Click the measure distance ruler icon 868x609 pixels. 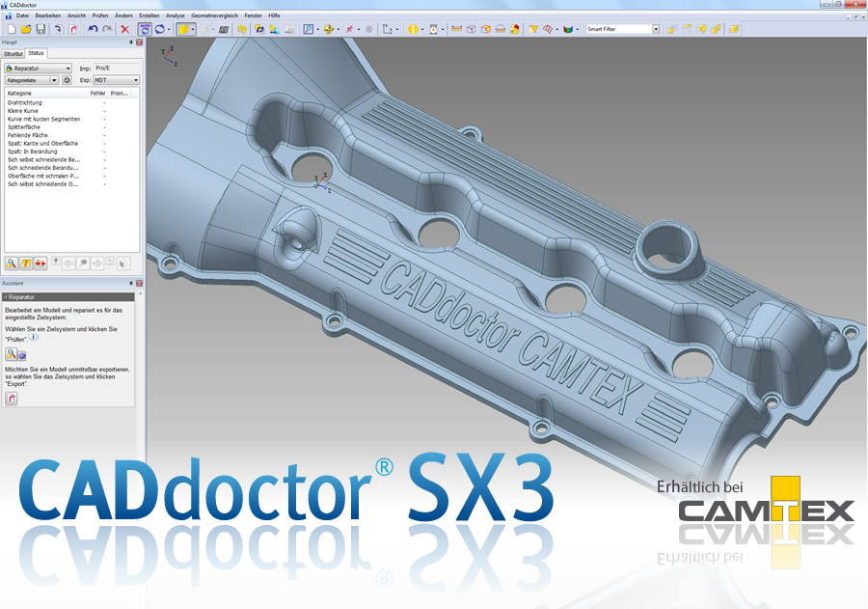coord(457,29)
